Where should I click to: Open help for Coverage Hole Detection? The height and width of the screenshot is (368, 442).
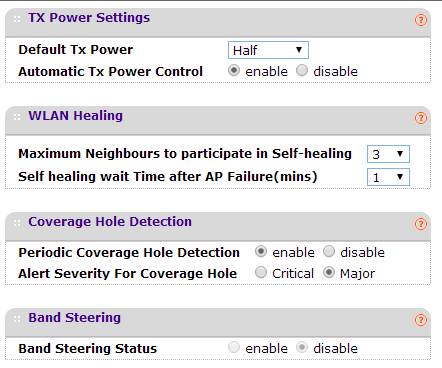[x=421, y=224]
